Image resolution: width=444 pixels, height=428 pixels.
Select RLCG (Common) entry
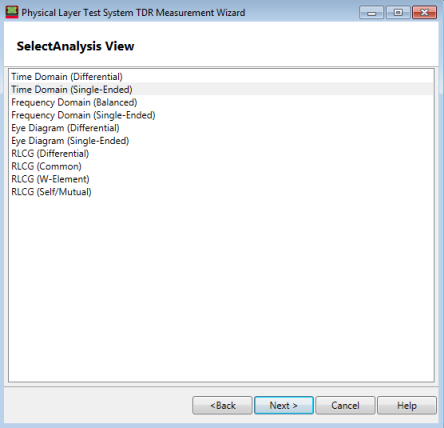click(221, 166)
